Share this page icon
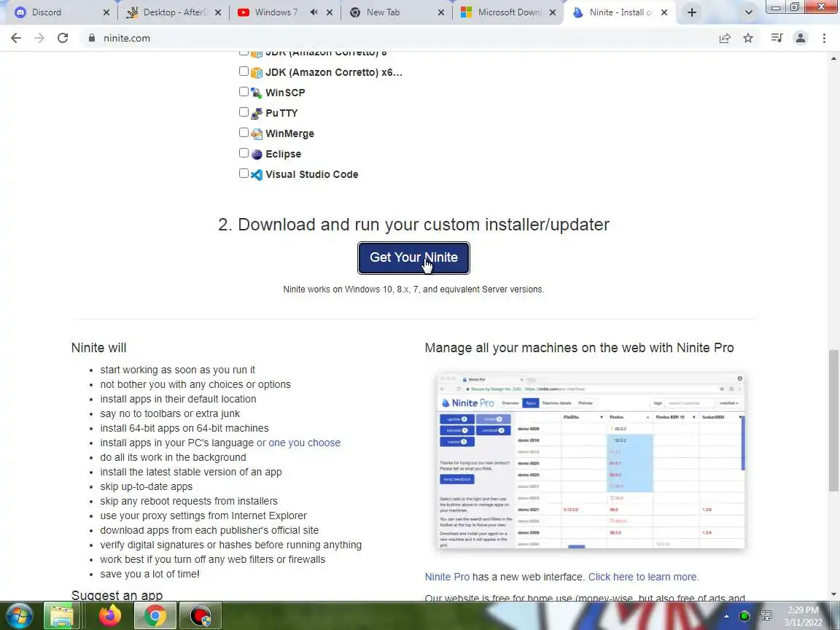Viewport: 840px width, 630px height. pyautogui.click(x=725, y=38)
